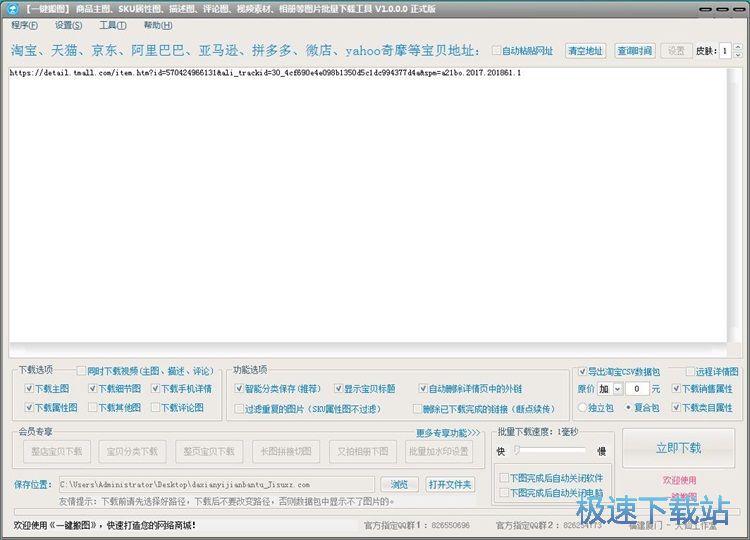The image size is (750, 540).
Task: Open the 设置(S) menu
Action: pos(68,25)
